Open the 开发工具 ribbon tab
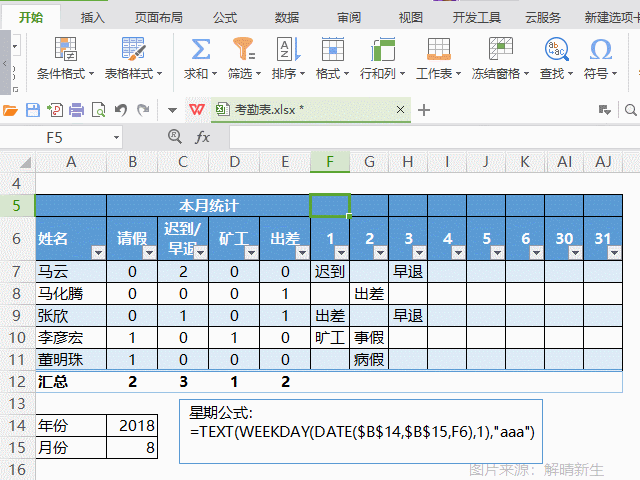Image resolution: width=640 pixels, height=480 pixels. [x=476, y=18]
